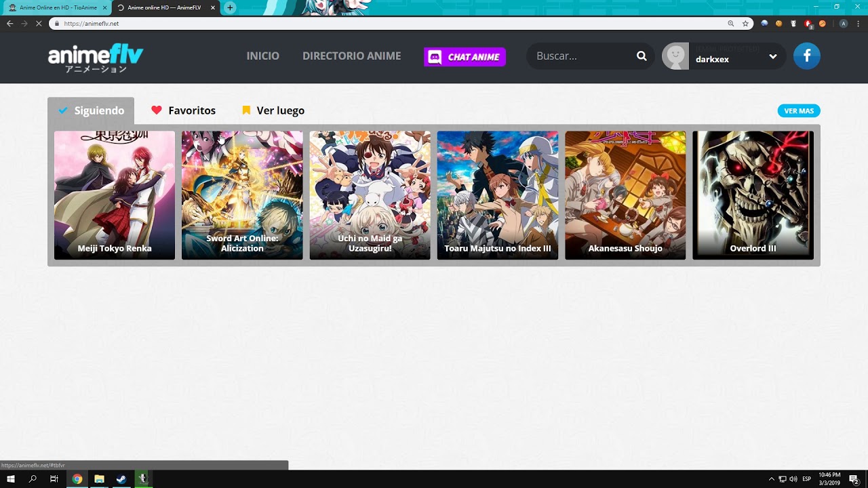The height and width of the screenshot is (488, 868).
Task: Switch to the Ver luego tab
Action: (273, 110)
